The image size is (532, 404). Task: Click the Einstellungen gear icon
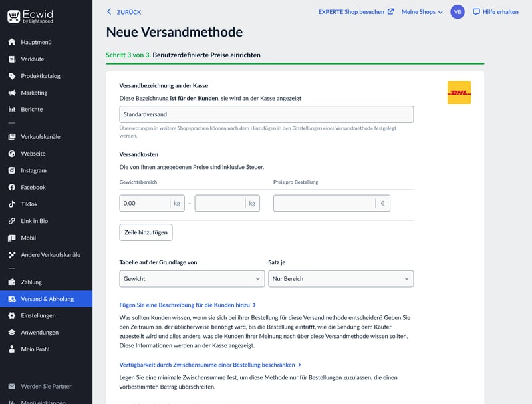point(12,315)
